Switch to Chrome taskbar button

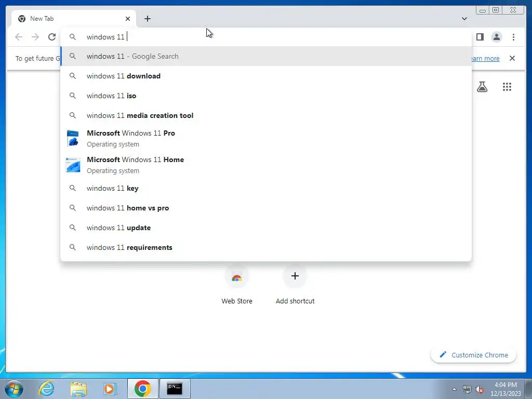click(x=142, y=389)
